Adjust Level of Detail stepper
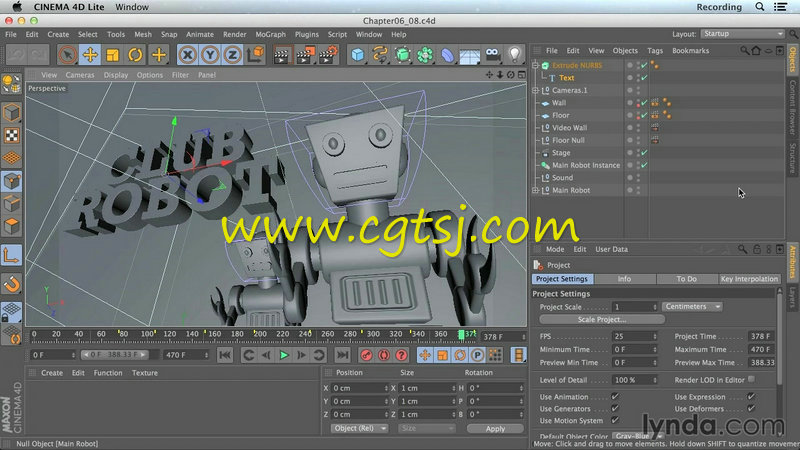Viewport: 800px width, 450px height. (x=655, y=380)
